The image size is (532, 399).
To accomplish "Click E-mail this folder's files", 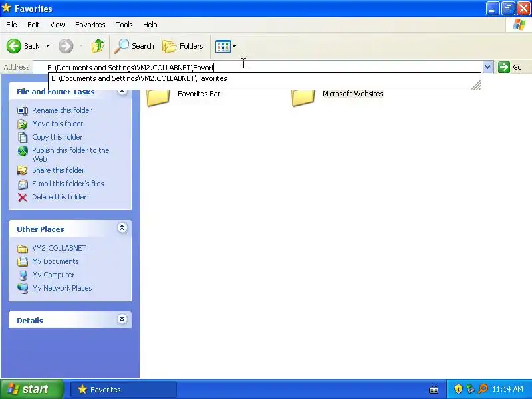I will coord(68,184).
